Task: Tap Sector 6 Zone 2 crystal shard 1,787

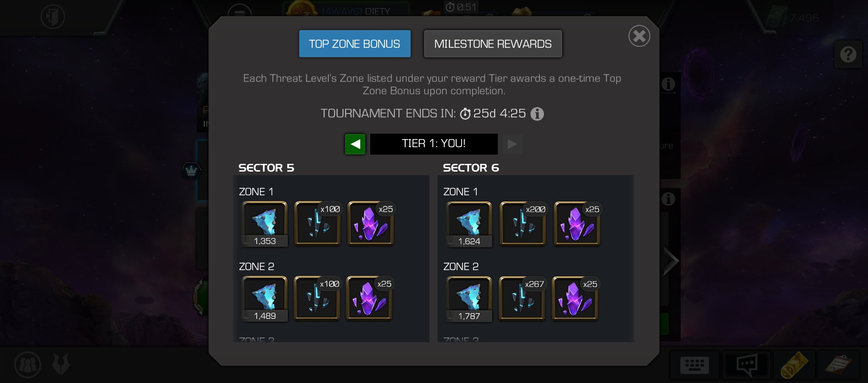Action: point(469,299)
